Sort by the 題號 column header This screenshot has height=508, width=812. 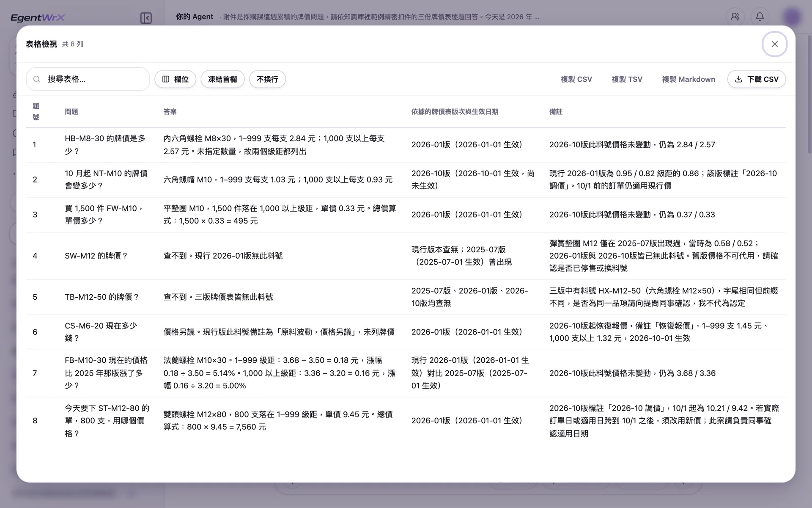(36, 112)
